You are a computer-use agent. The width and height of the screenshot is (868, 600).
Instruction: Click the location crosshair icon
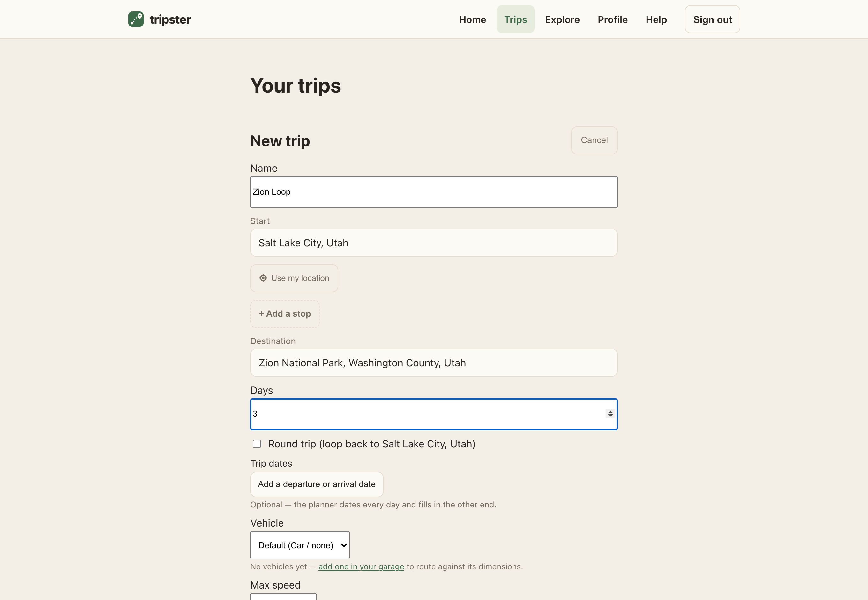click(x=263, y=278)
